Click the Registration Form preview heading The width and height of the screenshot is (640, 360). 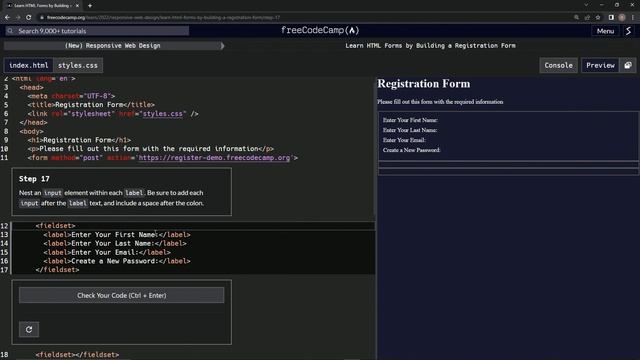tap(424, 84)
